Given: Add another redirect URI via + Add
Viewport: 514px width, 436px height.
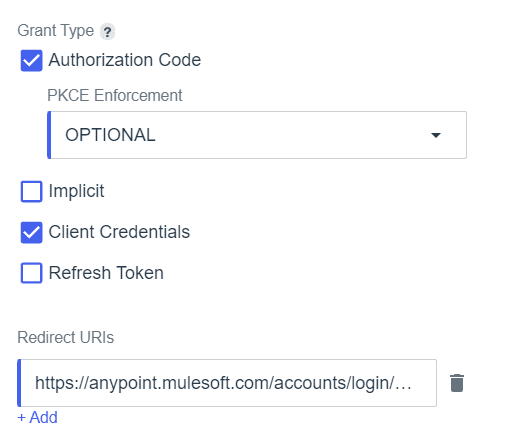Looking at the screenshot, I should click(x=37, y=417).
